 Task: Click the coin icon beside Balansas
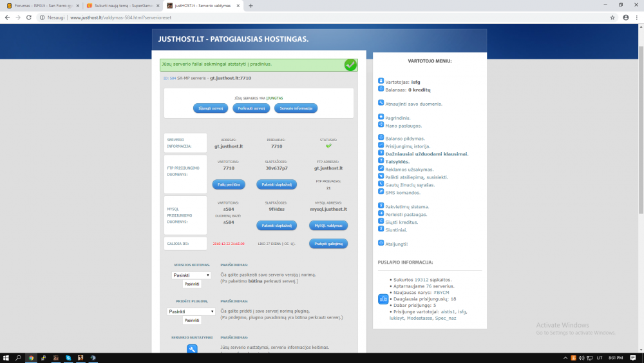click(x=381, y=89)
